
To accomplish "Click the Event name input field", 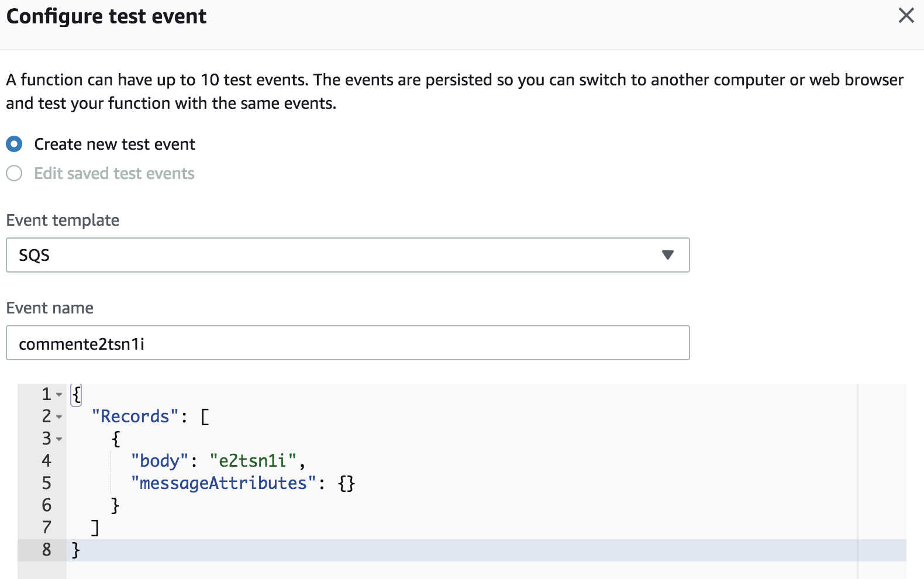I will [x=347, y=343].
